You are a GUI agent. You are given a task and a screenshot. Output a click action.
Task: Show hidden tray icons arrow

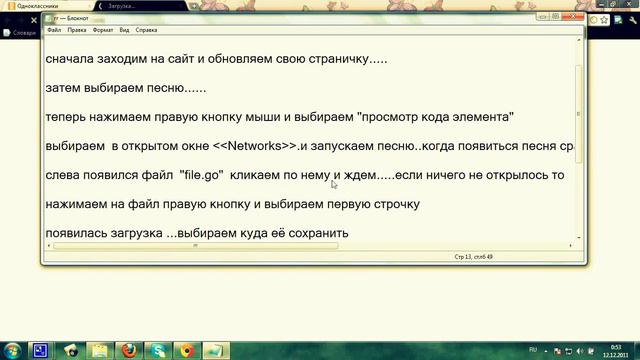[546, 351]
